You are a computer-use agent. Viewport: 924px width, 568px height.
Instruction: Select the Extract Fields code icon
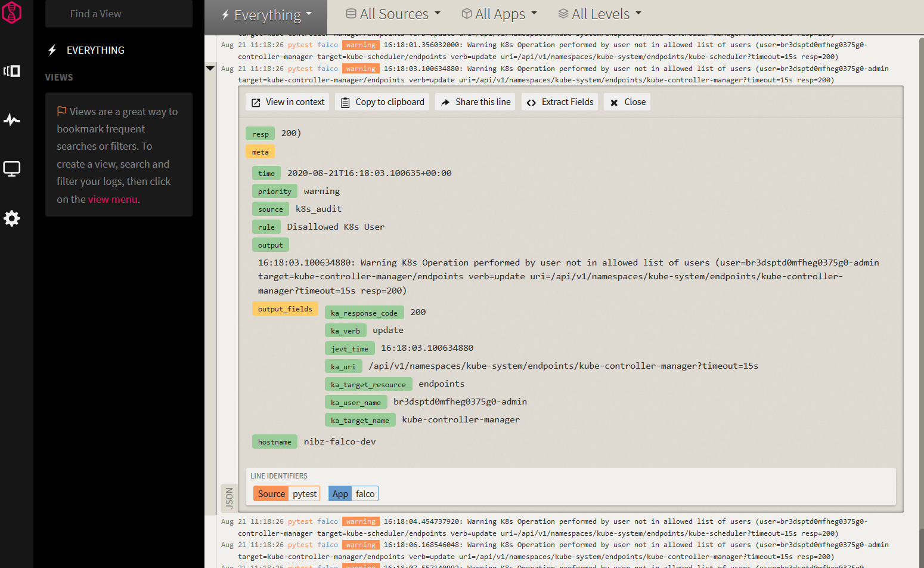(x=532, y=101)
